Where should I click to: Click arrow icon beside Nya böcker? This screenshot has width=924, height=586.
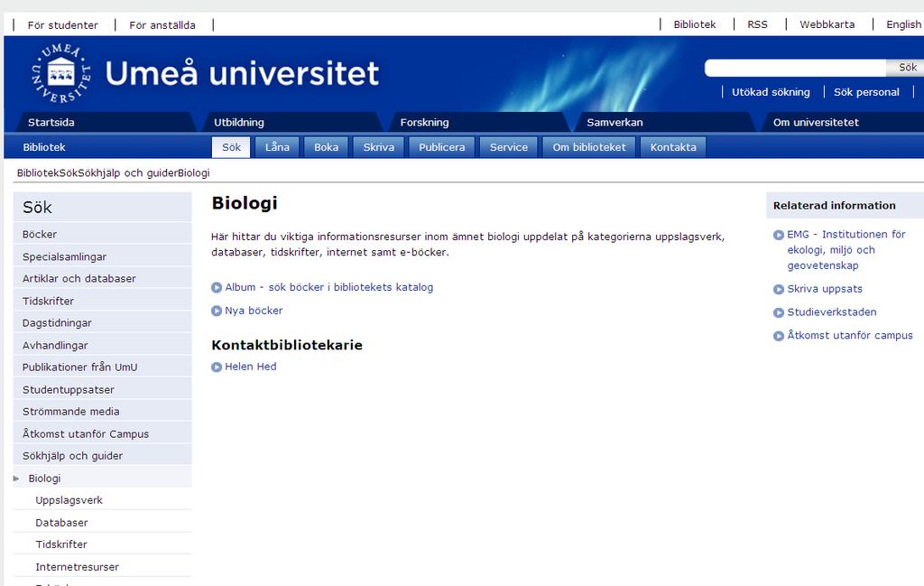[217, 311]
